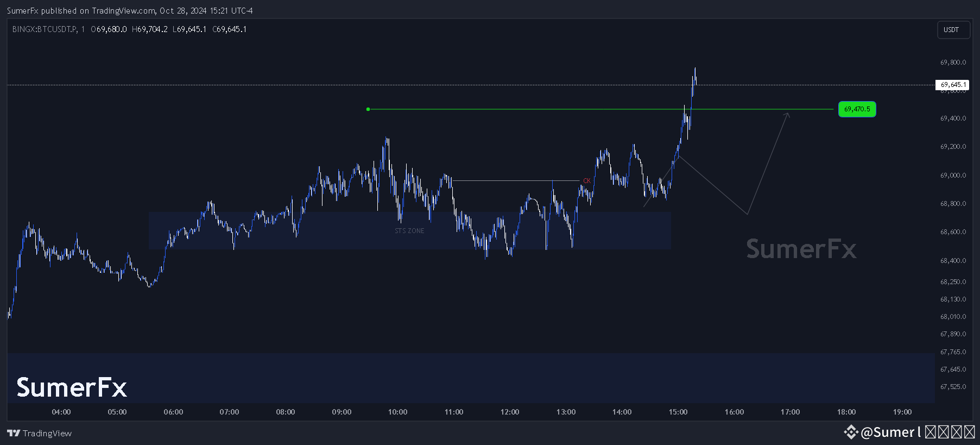The width and height of the screenshot is (980, 445).
Task: Click the 09:00 time axis label
Action: point(342,412)
